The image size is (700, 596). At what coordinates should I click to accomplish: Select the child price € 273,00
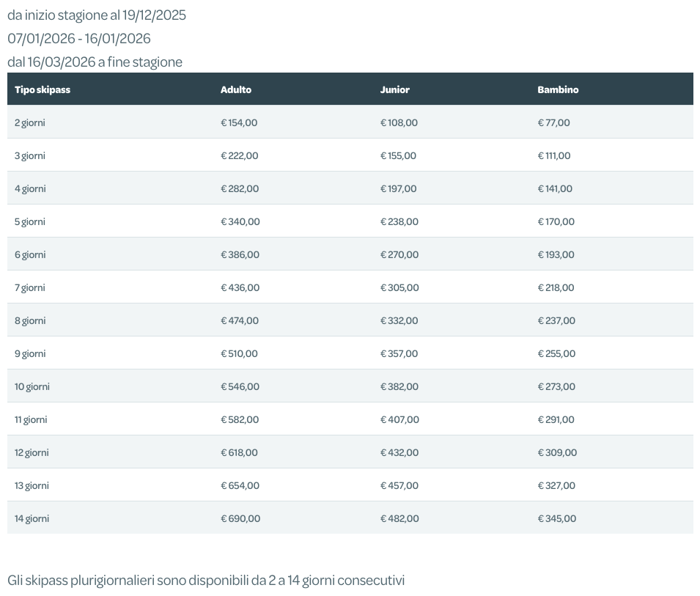click(x=556, y=386)
